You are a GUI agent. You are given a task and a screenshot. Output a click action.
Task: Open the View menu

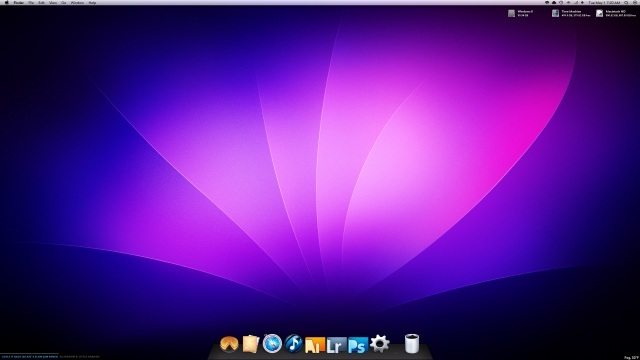pyautogui.click(x=53, y=2)
